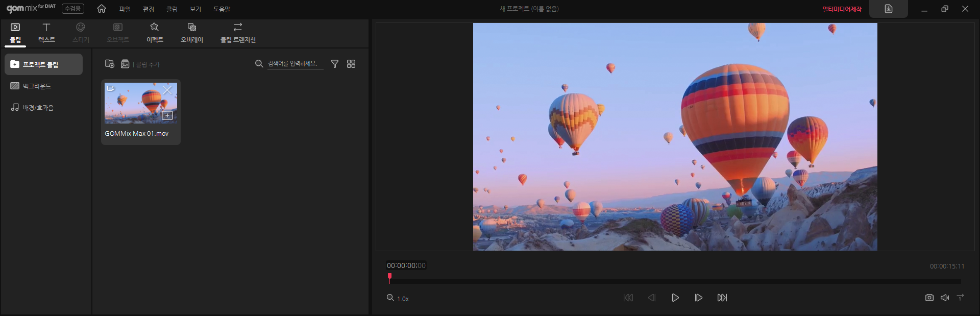Toggle the preview loop playback icon

point(961,297)
